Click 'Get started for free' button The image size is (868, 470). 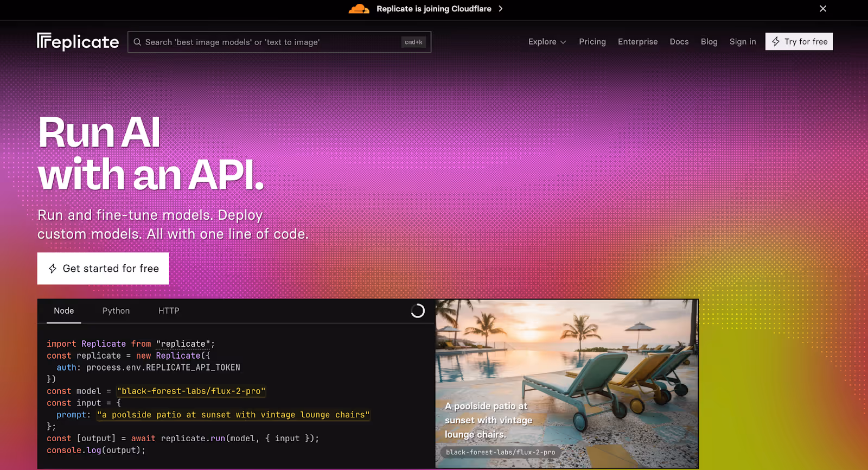click(103, 268)
